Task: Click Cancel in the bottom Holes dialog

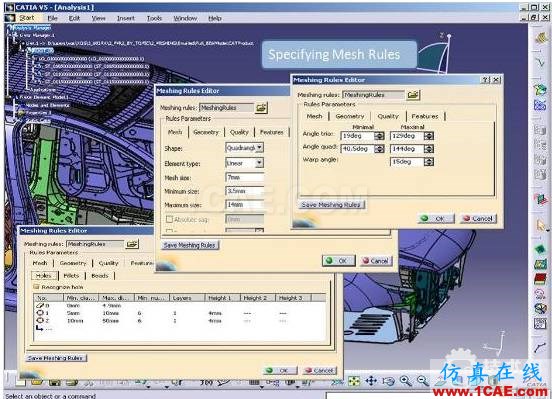Action: pyautogui.click(x=320, y=370)
